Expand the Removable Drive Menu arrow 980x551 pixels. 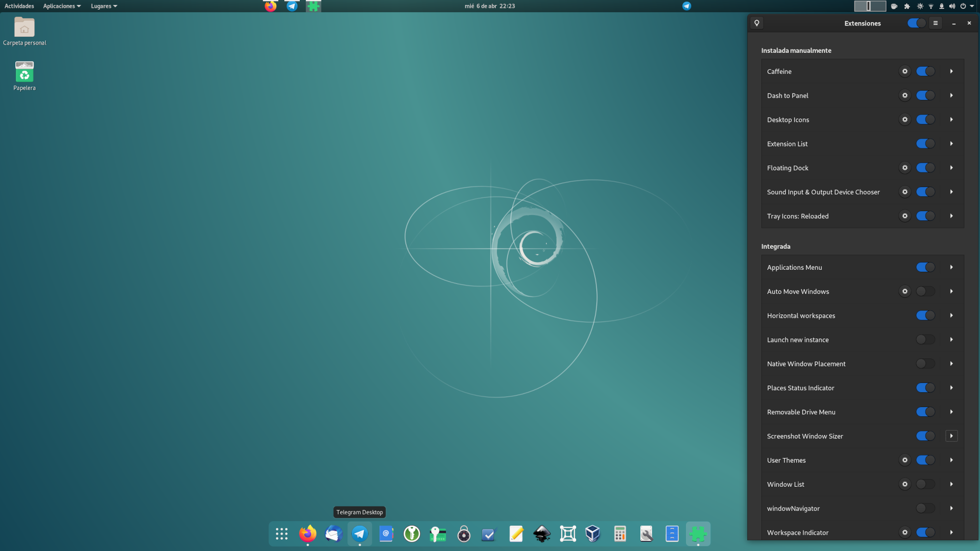pyautogui.click(x=952, y=412)
